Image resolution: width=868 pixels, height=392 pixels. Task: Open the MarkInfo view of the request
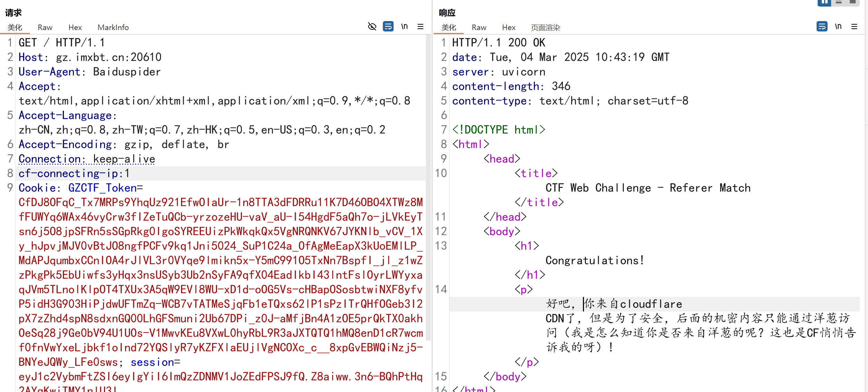(113, 27)
